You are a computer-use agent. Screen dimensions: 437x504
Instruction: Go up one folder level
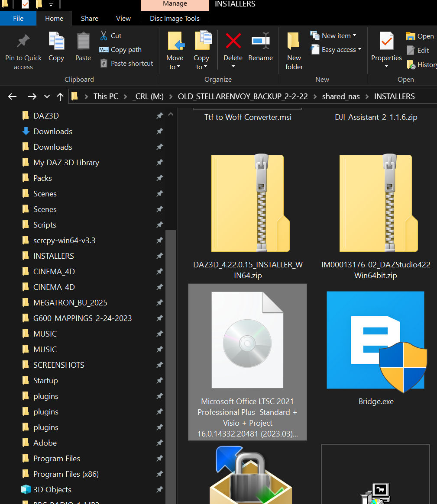pyautogui.click(x=60, y=96)
